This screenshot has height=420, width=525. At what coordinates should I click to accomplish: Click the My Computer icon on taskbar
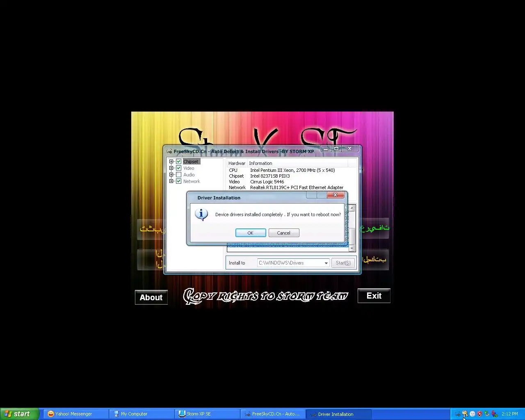pos(116,414)
